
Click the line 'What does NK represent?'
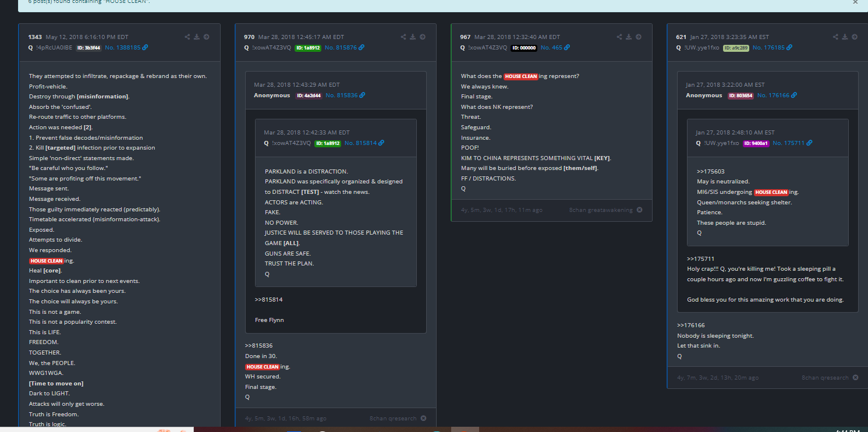pyautogui.click(x=497, y=107)
